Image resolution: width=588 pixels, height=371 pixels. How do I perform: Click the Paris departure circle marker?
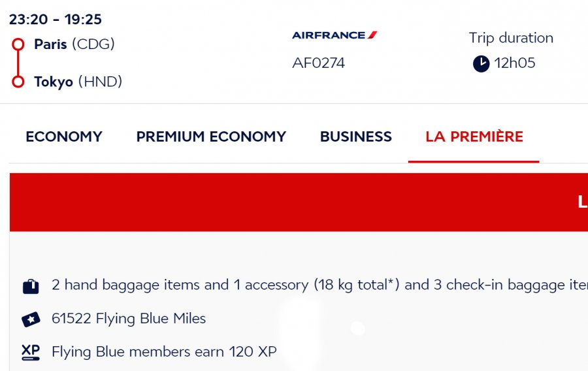[18, 45]
